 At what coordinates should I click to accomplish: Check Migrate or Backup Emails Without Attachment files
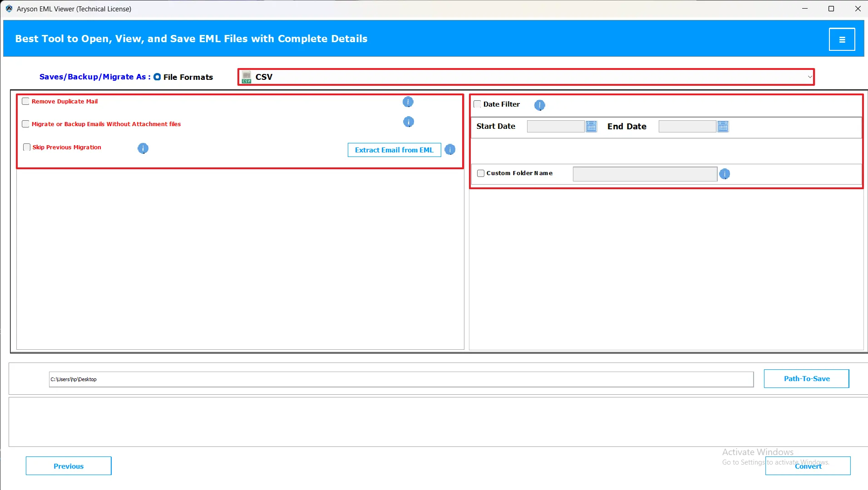coord(26,124)
